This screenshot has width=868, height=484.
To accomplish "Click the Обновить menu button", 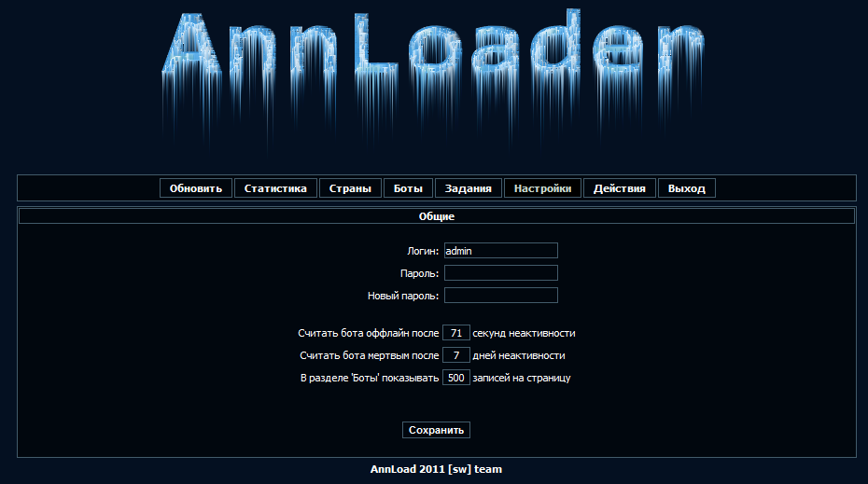I will point(196,188).
